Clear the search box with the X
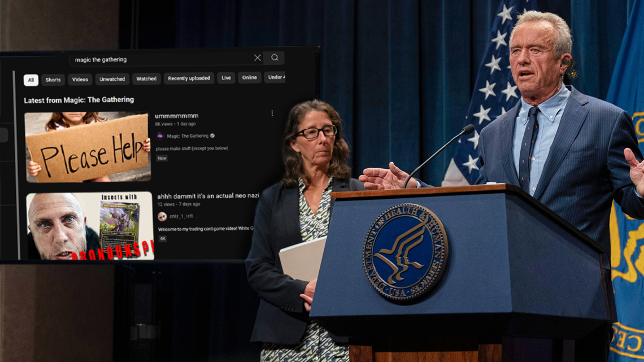Screen dimensions: 644x362 [x=257, y=58]
